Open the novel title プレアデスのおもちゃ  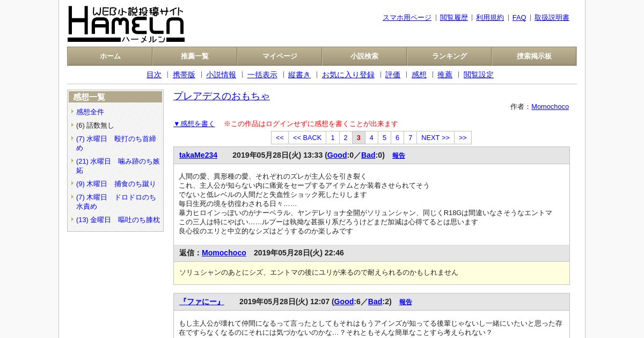222,96
